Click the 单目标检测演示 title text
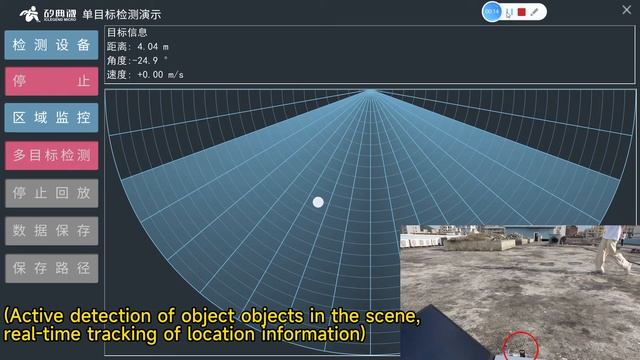 tap(122, 15)
